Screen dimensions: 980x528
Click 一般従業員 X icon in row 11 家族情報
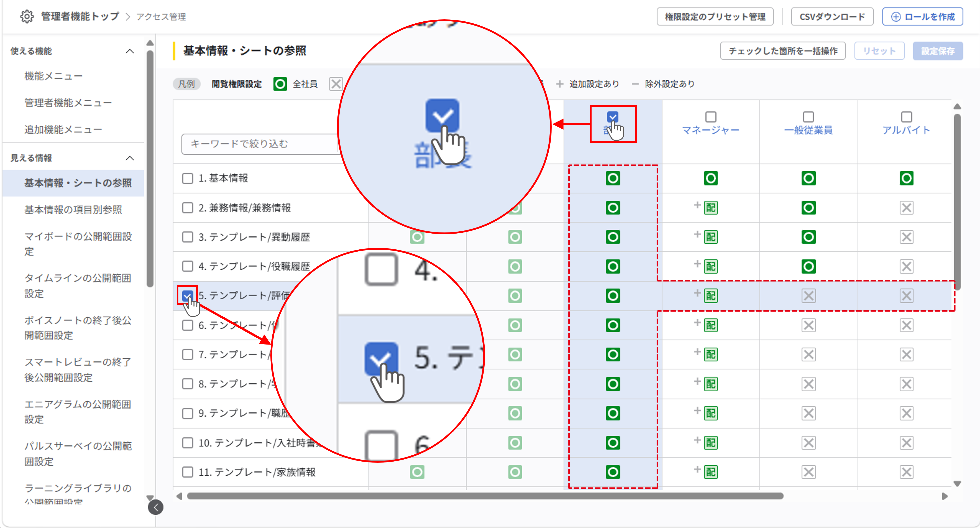(808, 473)
